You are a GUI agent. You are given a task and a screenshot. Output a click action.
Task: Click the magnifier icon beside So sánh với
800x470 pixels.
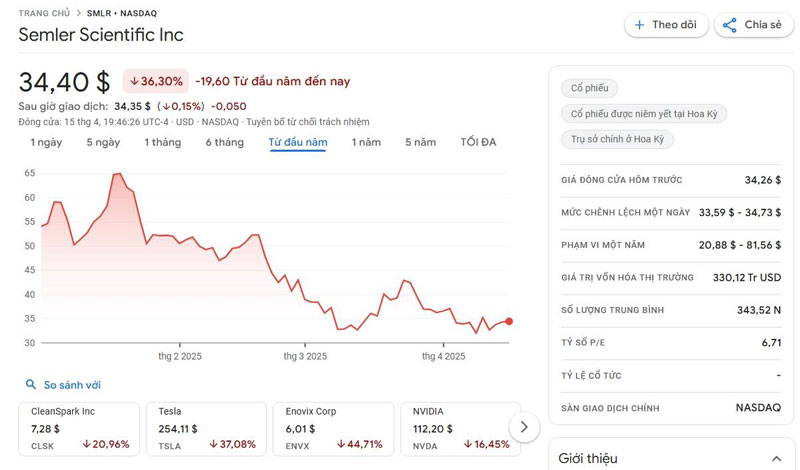click(31, 384)
